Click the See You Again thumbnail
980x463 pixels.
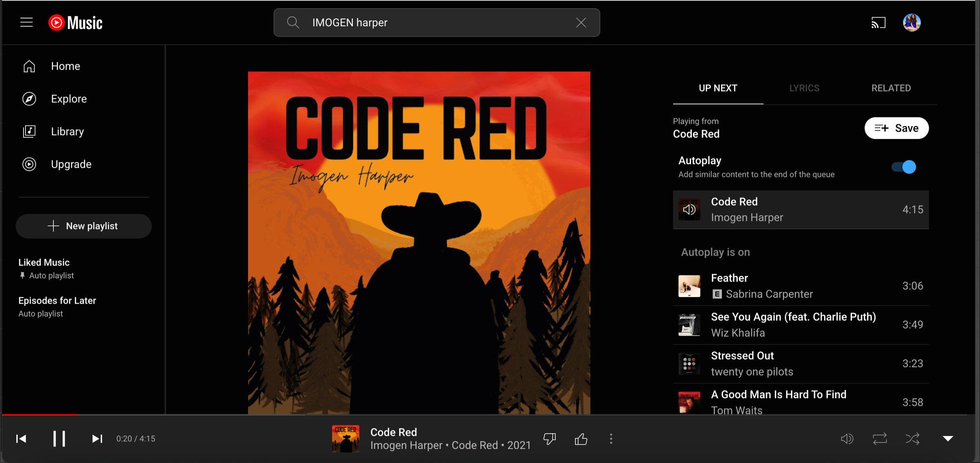pyautogui.click(x=689, y=325)
